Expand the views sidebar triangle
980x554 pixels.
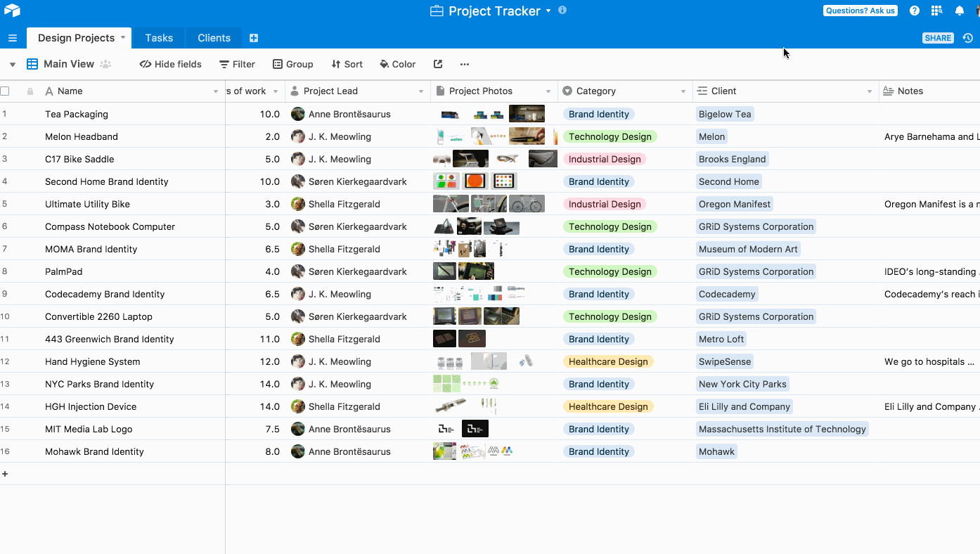[x=13, y=64]
